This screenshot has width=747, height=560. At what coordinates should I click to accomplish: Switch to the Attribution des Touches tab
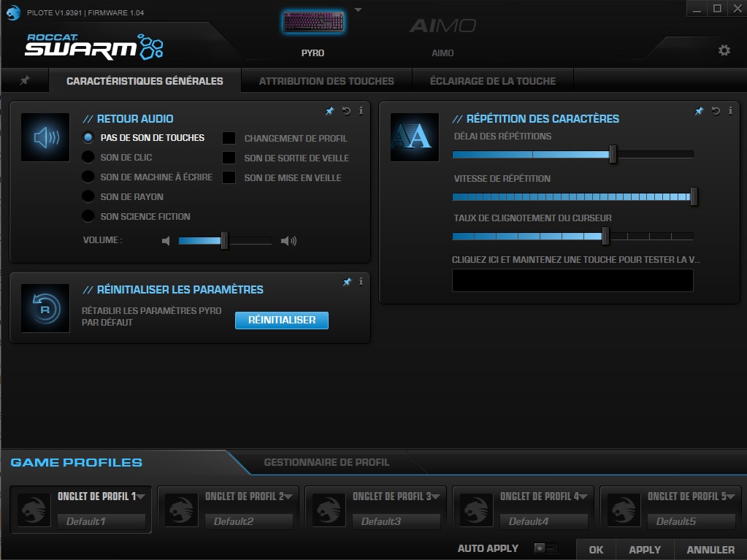325,81
